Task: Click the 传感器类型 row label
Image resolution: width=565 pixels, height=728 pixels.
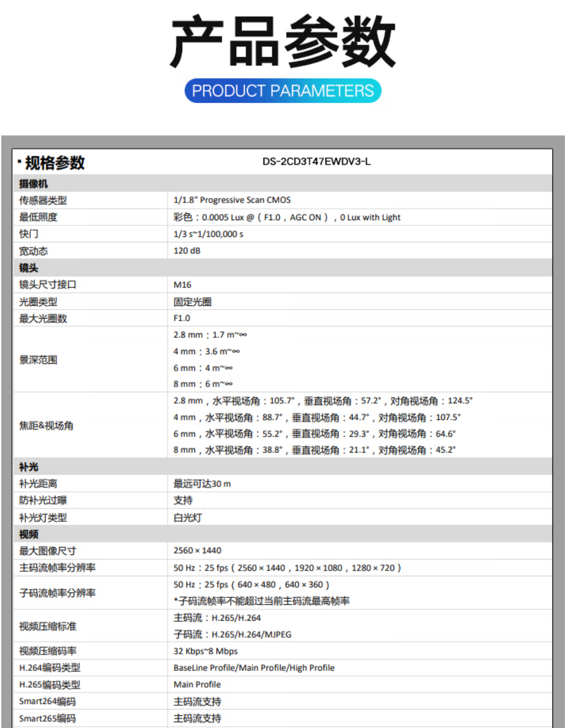Action: coord(43,201)
